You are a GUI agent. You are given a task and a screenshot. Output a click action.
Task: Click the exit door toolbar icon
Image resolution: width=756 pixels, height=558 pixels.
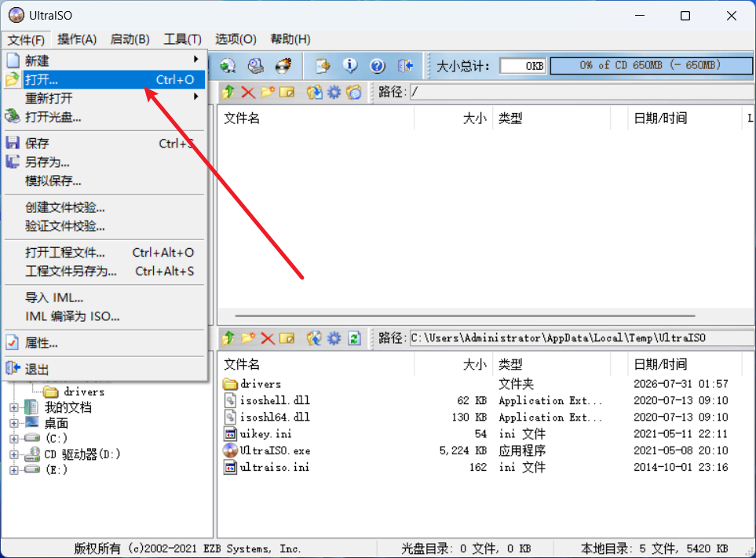pyautogui.click(x=406, y=66)
